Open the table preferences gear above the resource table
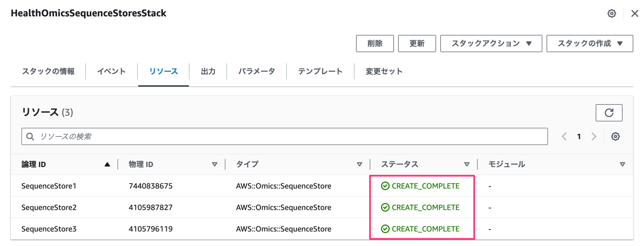 pyautogui.click(x=616, y=136)
